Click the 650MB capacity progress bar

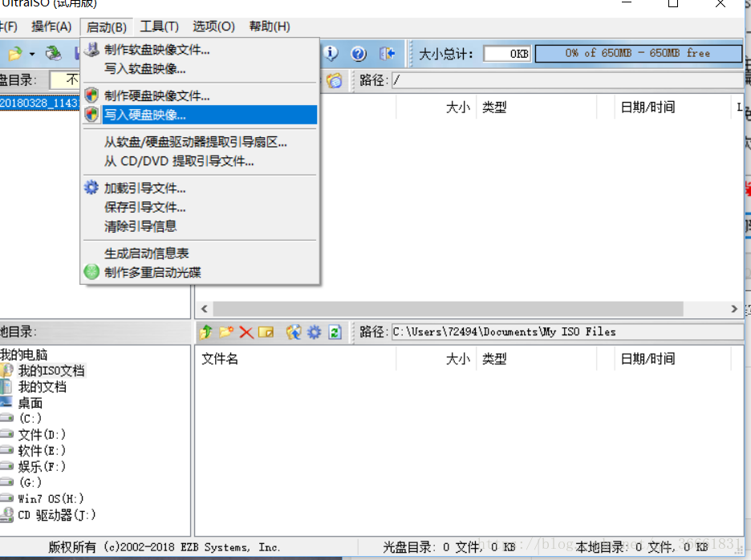[x=638, y=53]
